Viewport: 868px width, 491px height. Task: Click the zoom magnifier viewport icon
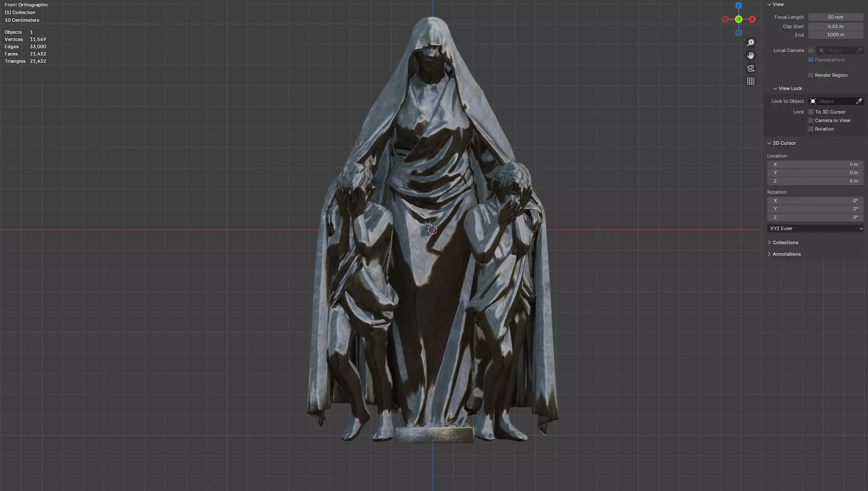(x=751, y=43)
